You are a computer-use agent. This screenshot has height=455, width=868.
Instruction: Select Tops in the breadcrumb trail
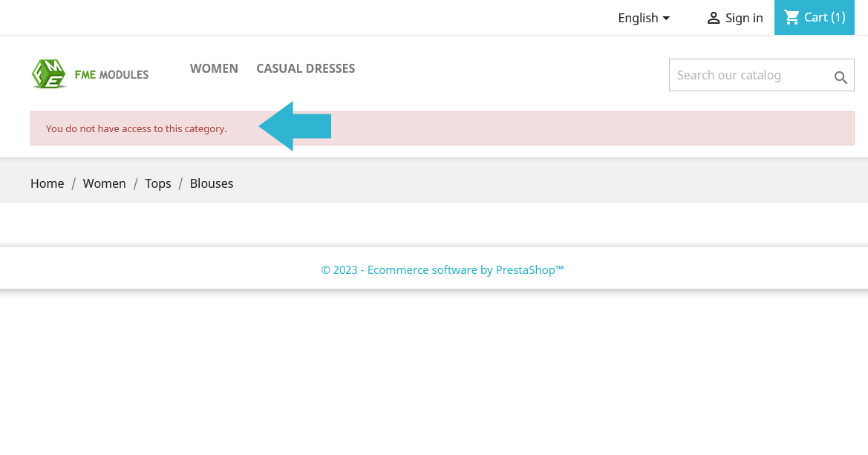[x=157, y=183]
